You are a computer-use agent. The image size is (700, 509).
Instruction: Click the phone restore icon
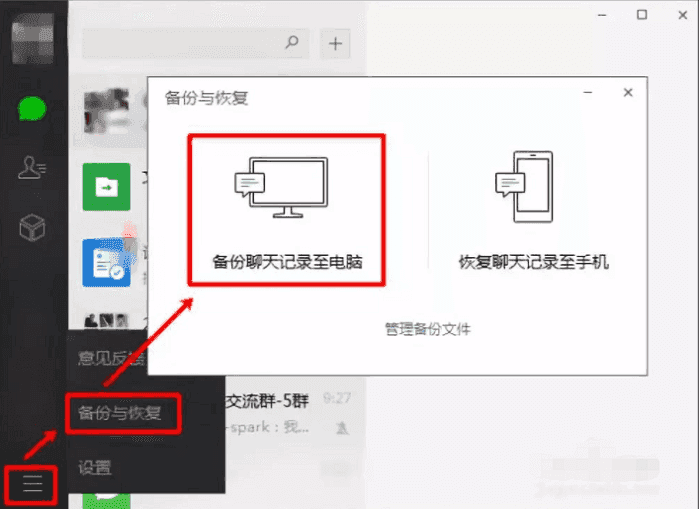525,187
